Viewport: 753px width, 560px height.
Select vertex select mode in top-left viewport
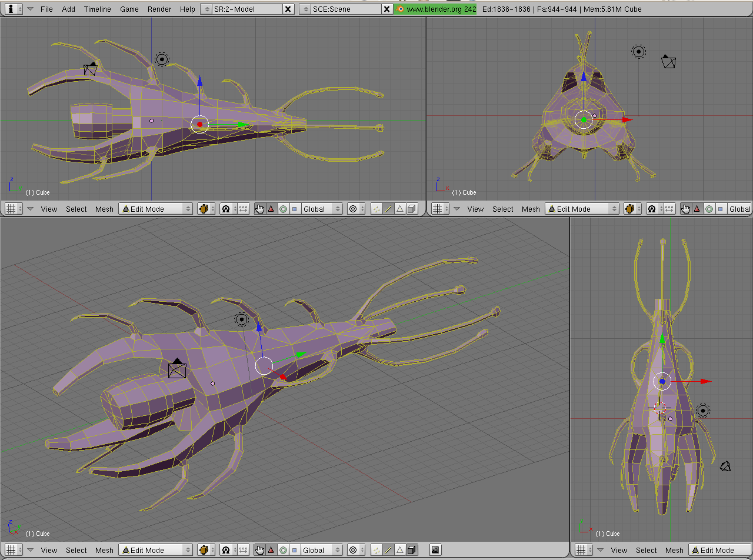376,209
